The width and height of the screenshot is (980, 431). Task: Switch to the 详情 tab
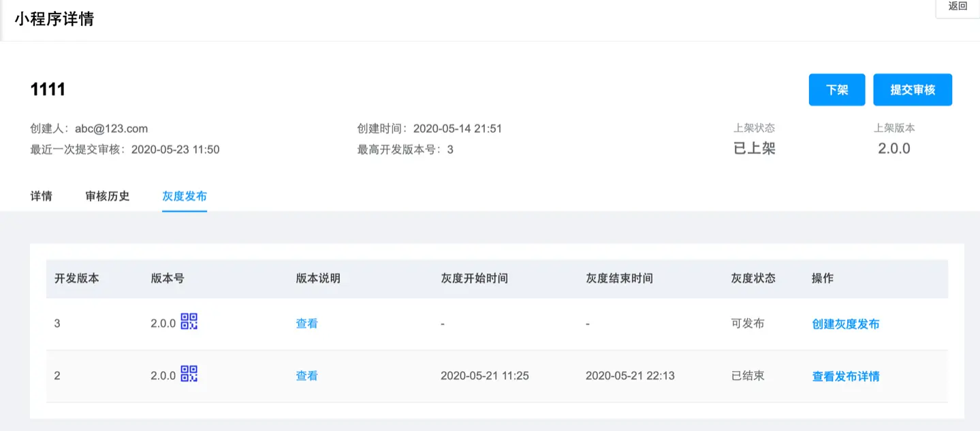click(42, 195)
